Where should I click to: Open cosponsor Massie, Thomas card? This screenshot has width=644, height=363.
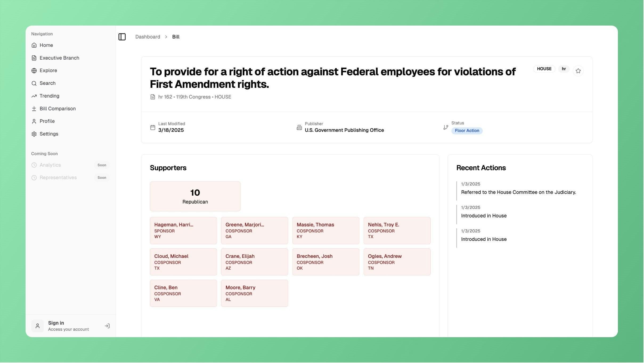click(325, 230)
